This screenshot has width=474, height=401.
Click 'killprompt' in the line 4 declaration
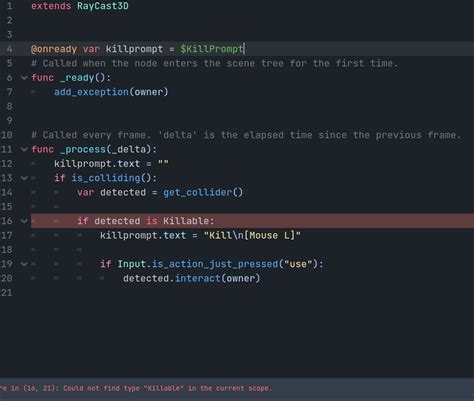coord(134,49)
